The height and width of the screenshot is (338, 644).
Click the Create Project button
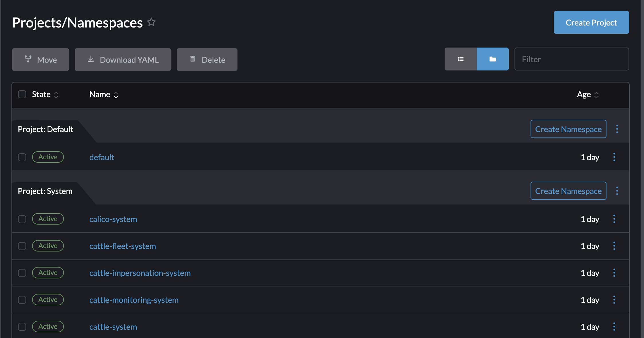point(591,22)
